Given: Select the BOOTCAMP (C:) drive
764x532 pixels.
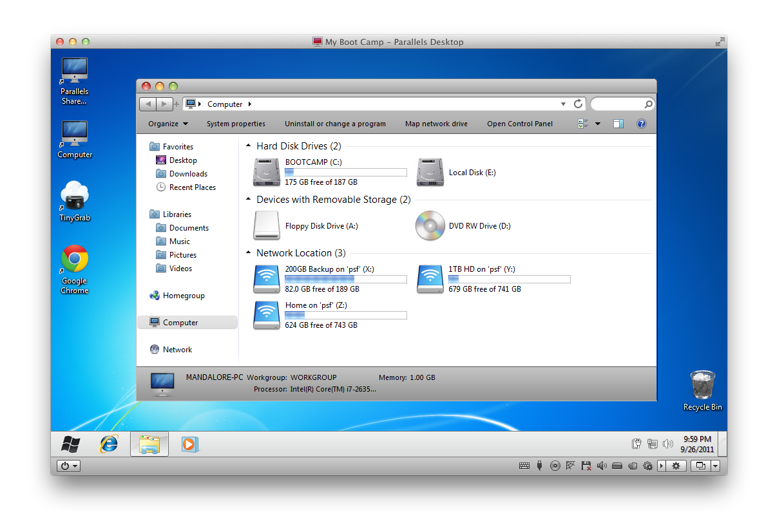Looking at the screenshot, I should pyautogui.click(x=330, y=172).
